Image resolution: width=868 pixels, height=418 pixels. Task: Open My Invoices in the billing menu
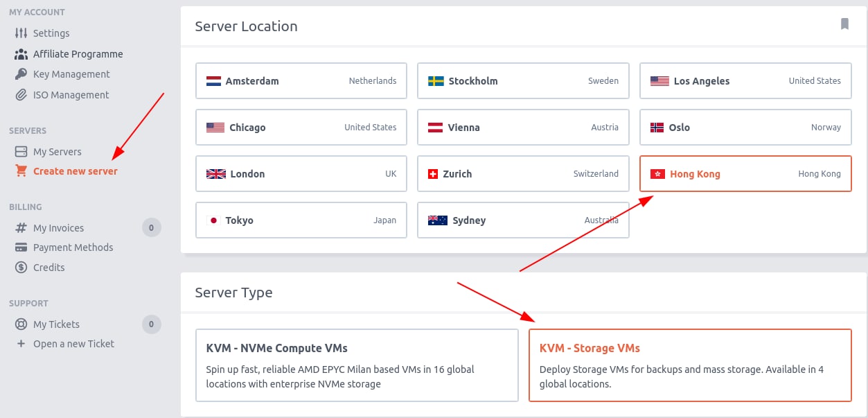pyautogui.click(x=58, y=228)
